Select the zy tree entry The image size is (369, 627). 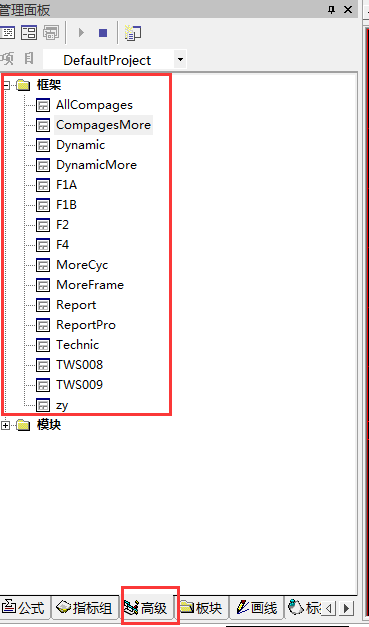[62, 405]
